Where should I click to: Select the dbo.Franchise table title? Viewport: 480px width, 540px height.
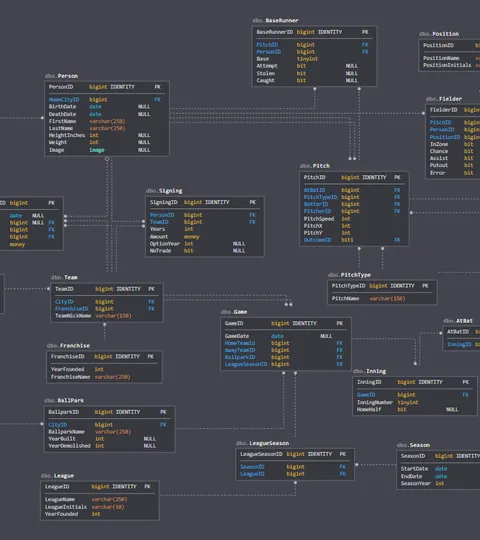point(68,345)
